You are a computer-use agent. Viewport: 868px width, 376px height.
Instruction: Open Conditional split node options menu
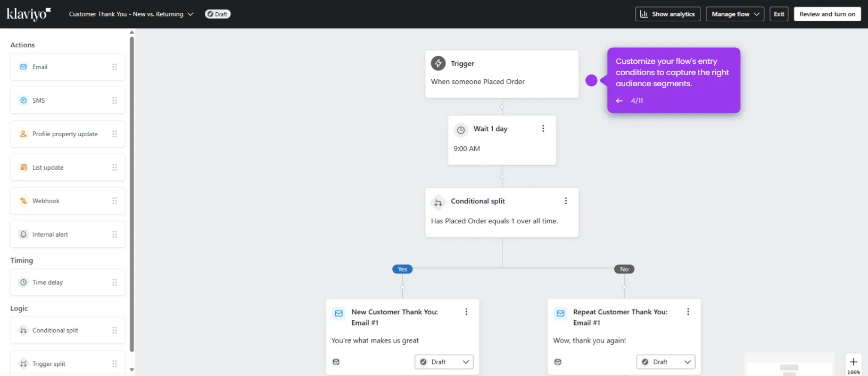click(x=566, y=201)
